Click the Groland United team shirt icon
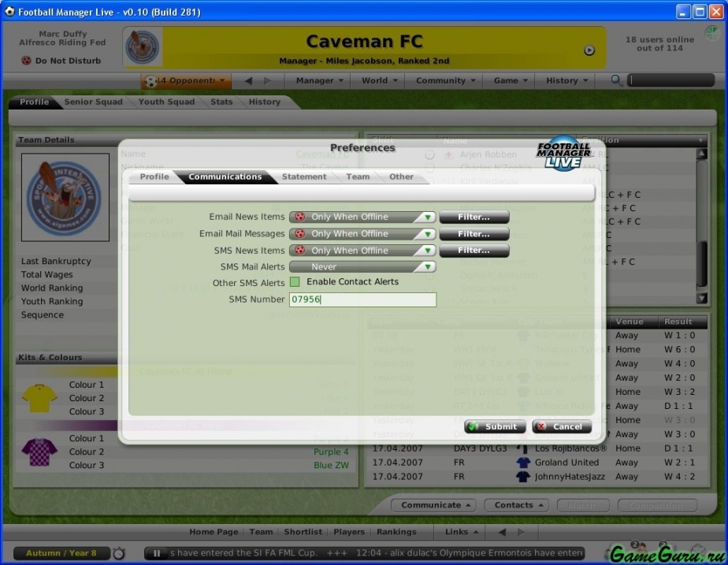This screenshot has width=728, height=565. (x=523, y=463)
